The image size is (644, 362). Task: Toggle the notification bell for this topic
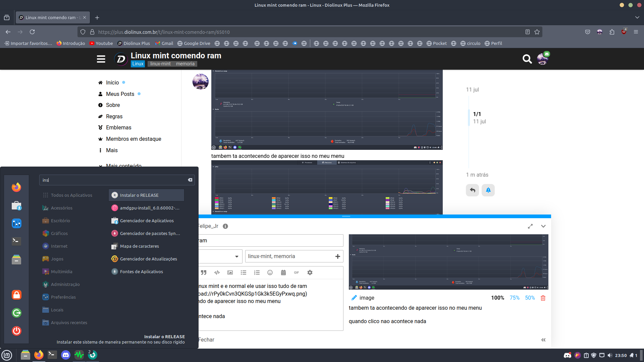488,190
